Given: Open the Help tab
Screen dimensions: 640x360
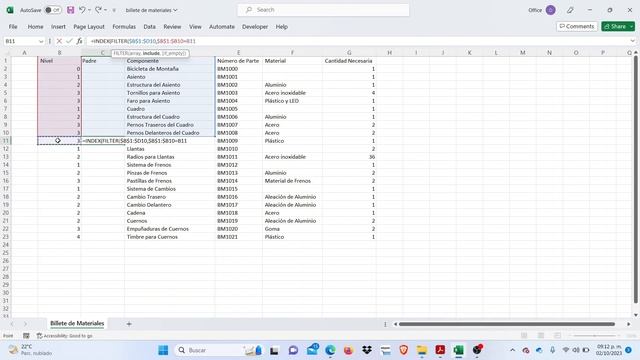Looking at the screenshot, I should tap(282, 27).
